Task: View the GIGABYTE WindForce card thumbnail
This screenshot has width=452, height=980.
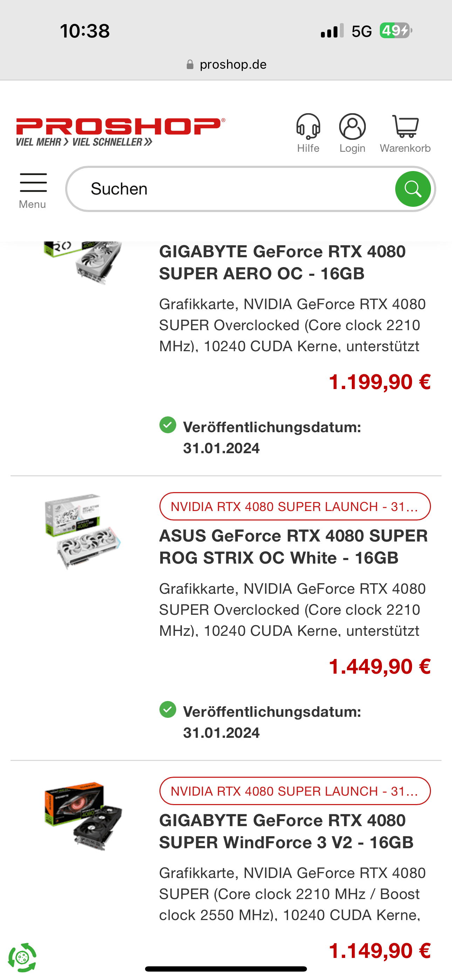Action: [x=83, y=816]
